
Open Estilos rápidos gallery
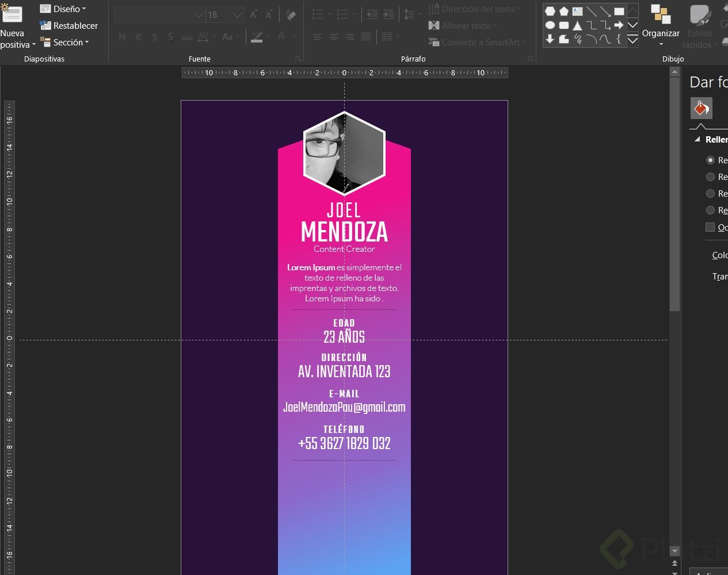(x=700, y=26)
